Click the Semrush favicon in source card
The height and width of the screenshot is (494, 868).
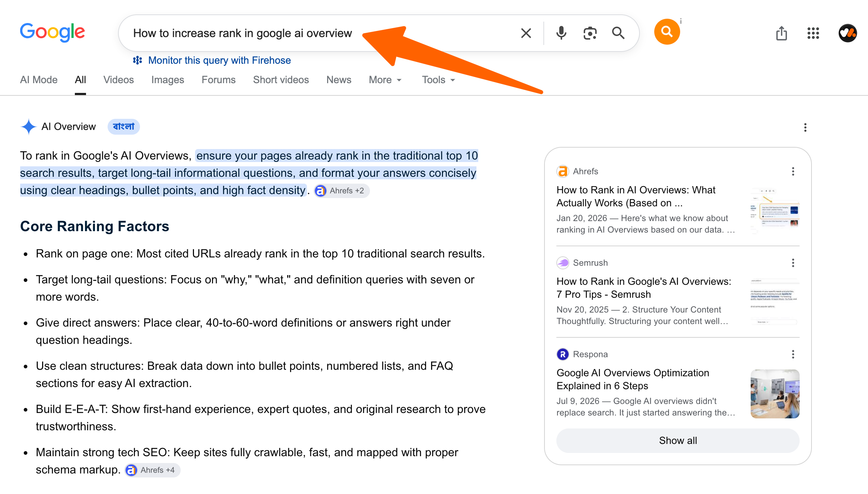(x=562, y=263)
